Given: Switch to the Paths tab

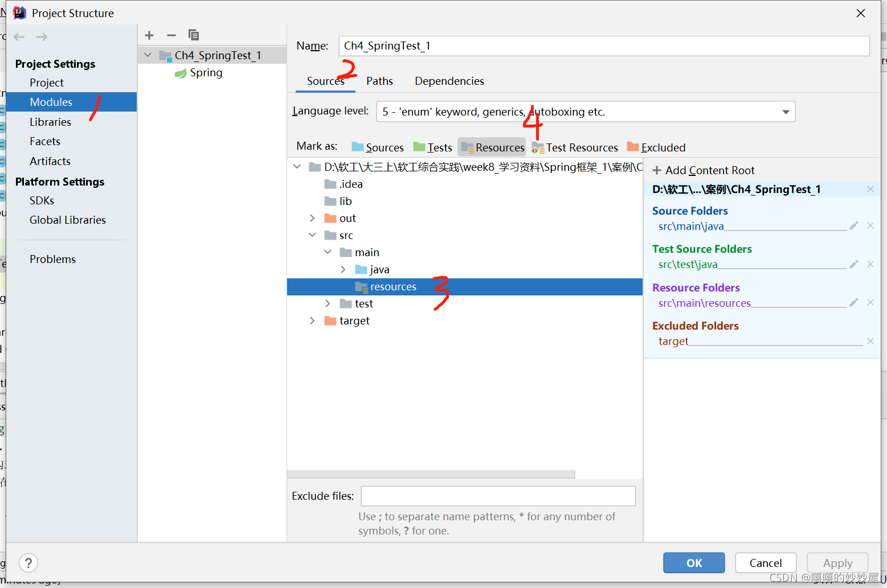Looking at the screenshot, I should 379,81.
